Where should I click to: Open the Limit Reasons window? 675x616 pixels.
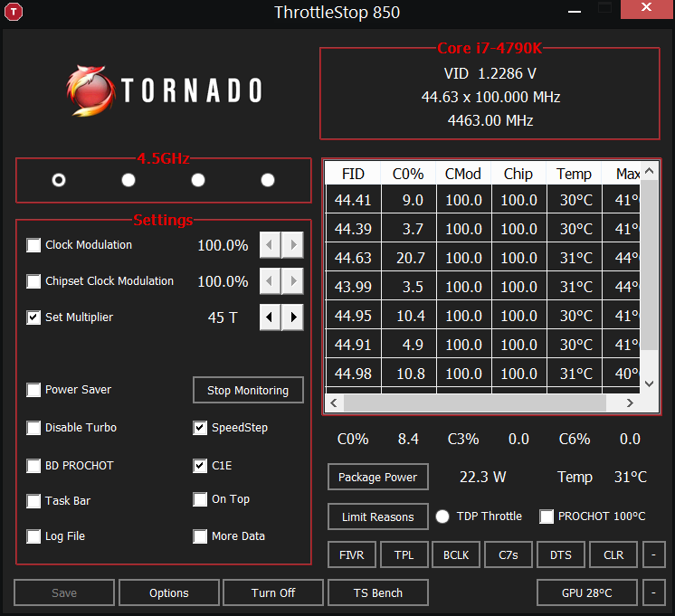click(x=378, y=516)
